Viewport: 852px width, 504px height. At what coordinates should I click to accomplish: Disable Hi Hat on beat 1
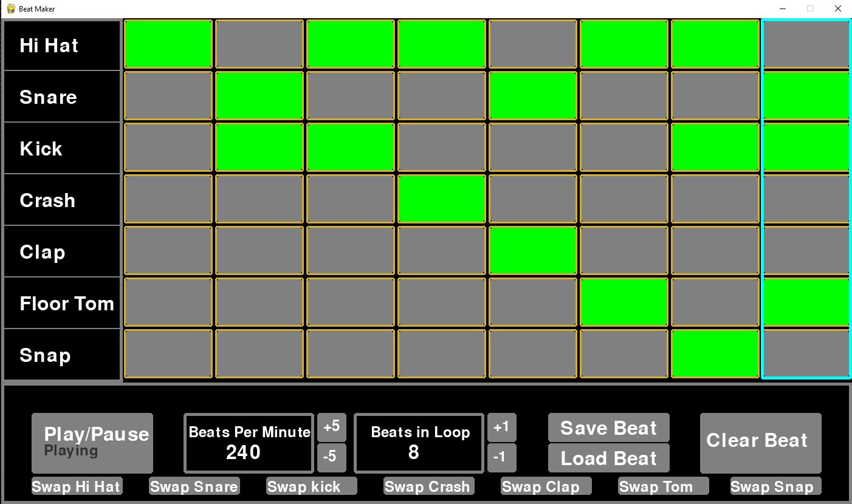168,44
